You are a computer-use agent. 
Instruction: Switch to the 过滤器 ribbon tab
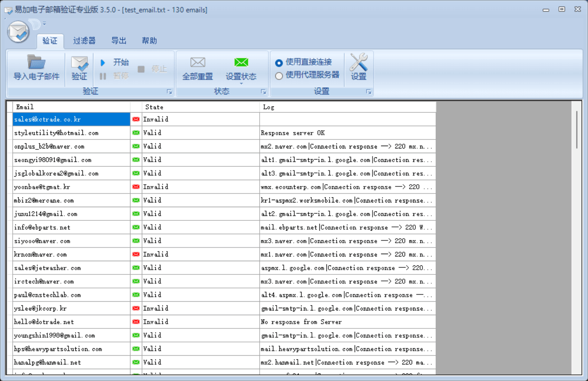84,41
